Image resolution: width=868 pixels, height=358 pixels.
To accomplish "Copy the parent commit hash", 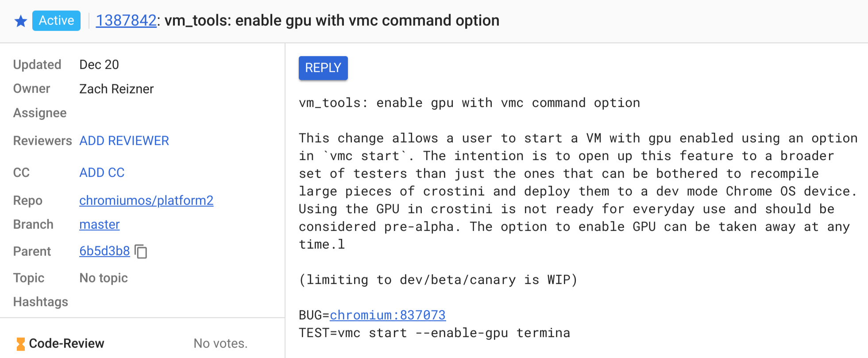I will pos(141,251).
